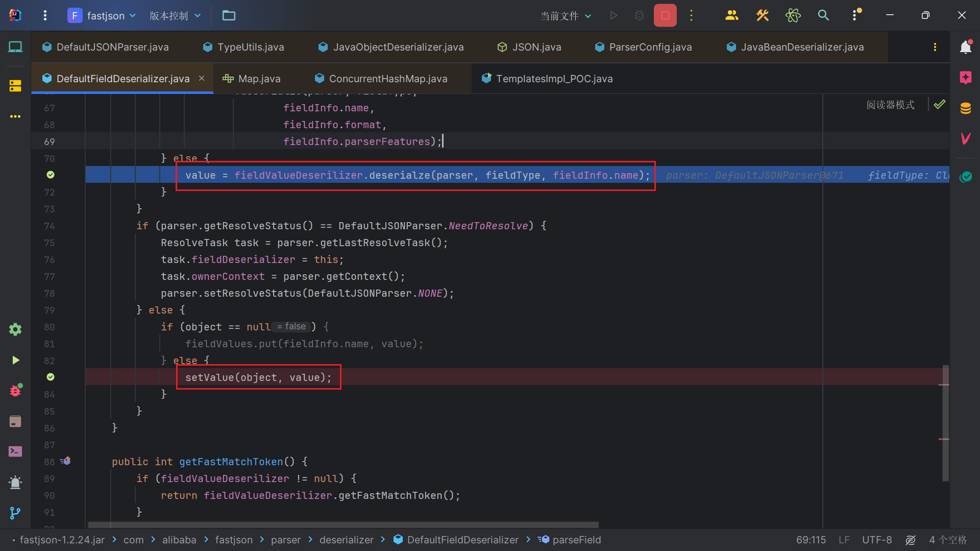Click the vertical scrollbar thumb of the editor
The width and height of the screenshot is (980, 551).
pyautogui.click(x=945, y=423)
